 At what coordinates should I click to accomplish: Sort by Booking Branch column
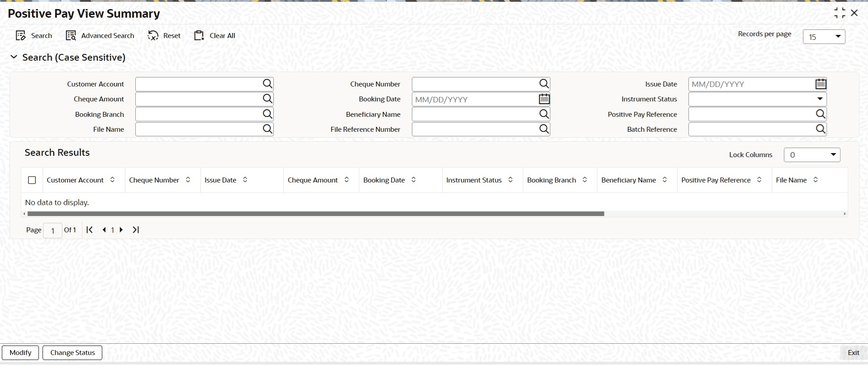(585, 180)
